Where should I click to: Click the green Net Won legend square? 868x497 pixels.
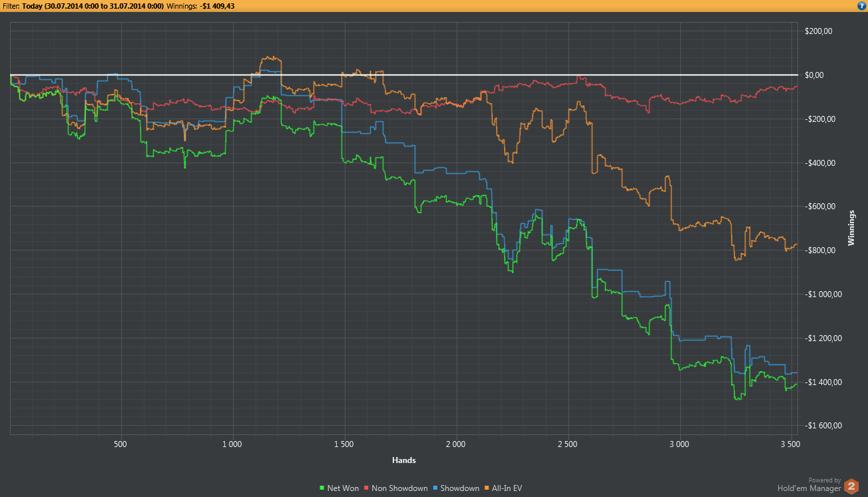(323, 488)
